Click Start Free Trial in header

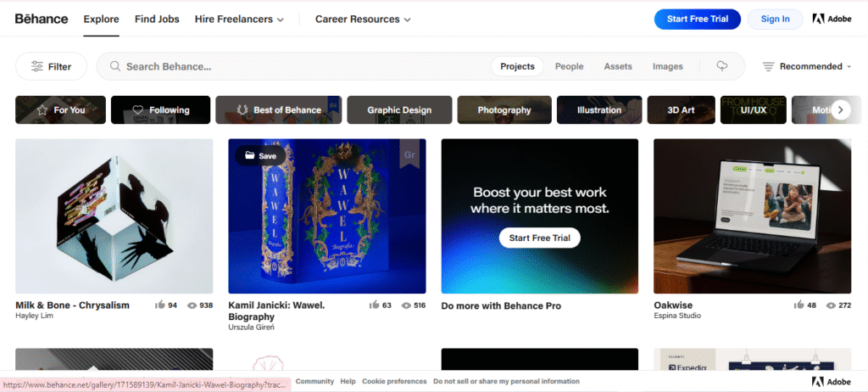(x=697, y=19)
